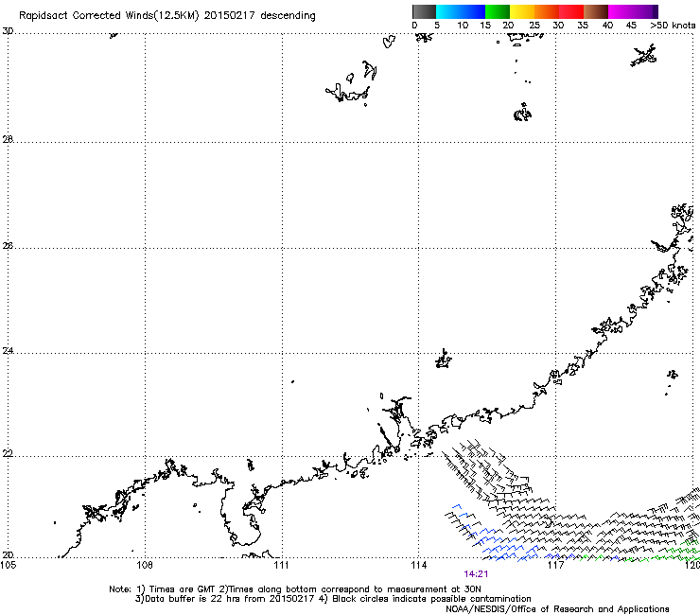Click the green 15-20 knots legend color
The height and width of the screenshot is (615, 700).
pyautogui.click(x=498, y=11)
